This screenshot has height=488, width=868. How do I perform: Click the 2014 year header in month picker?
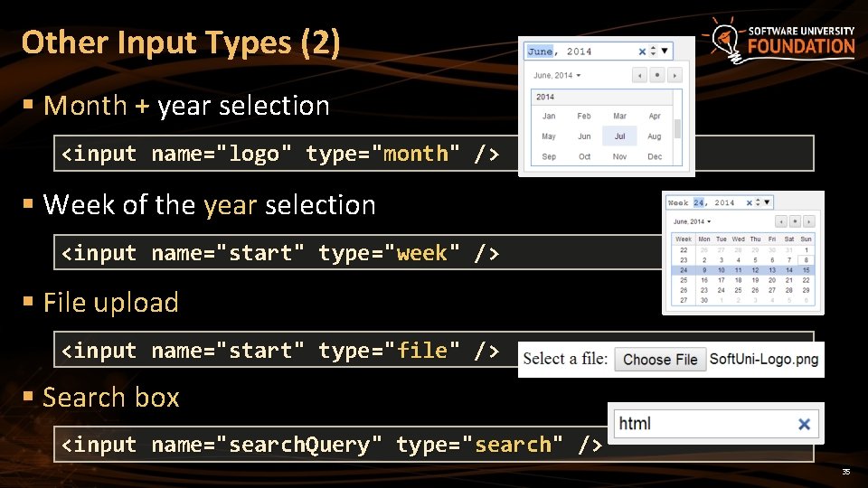click(x=602, y=97)
